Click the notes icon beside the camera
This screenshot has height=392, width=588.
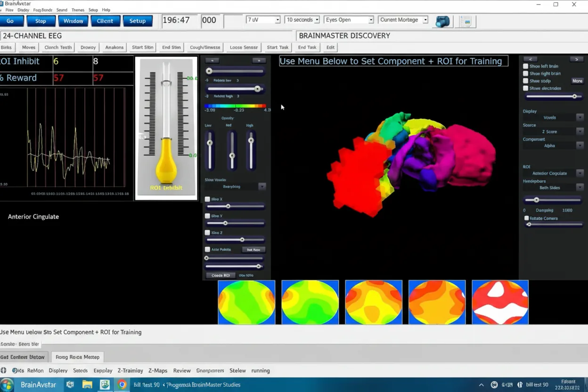465,21
